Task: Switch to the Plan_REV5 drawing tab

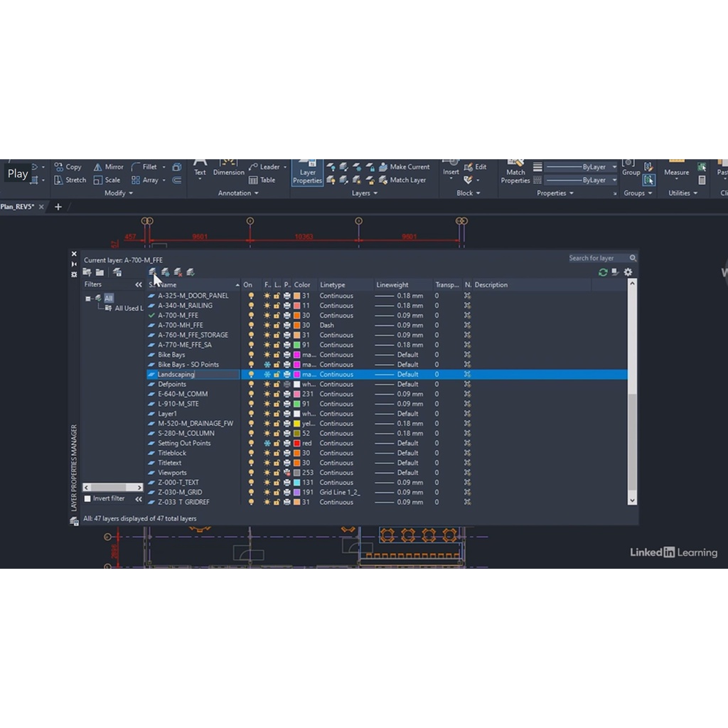Action: coord(18,207)
